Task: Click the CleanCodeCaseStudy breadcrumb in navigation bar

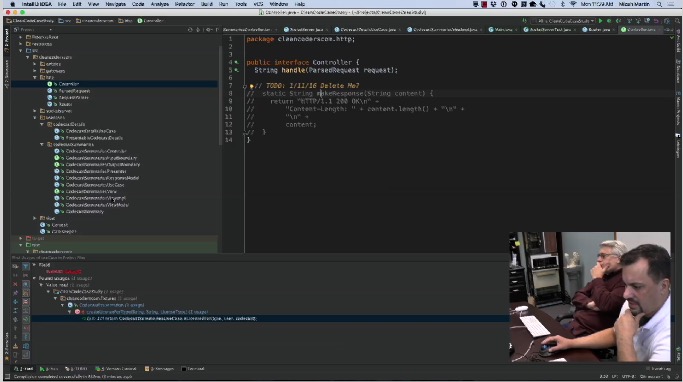Action: pos(30,21)
